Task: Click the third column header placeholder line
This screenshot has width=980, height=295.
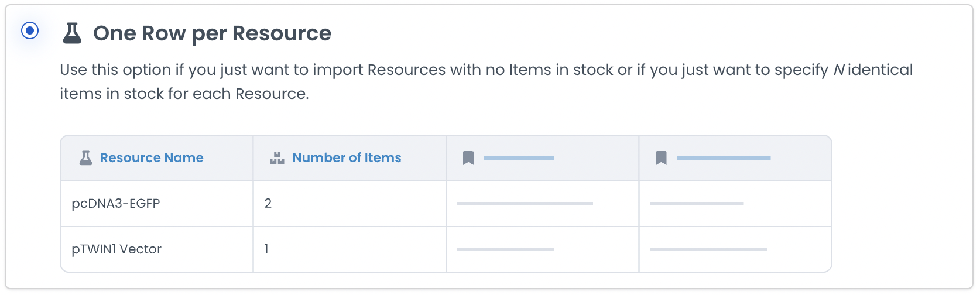Action: (519, 158)
